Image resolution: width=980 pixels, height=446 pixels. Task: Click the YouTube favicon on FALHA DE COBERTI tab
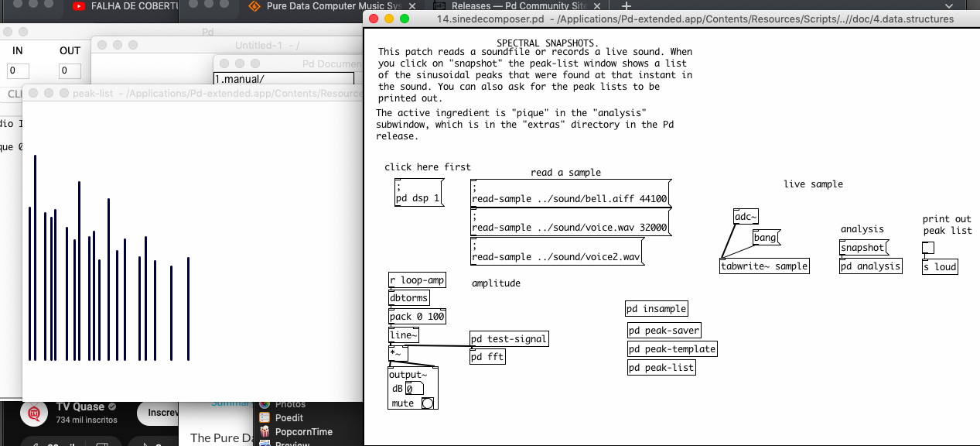point(78,5)
